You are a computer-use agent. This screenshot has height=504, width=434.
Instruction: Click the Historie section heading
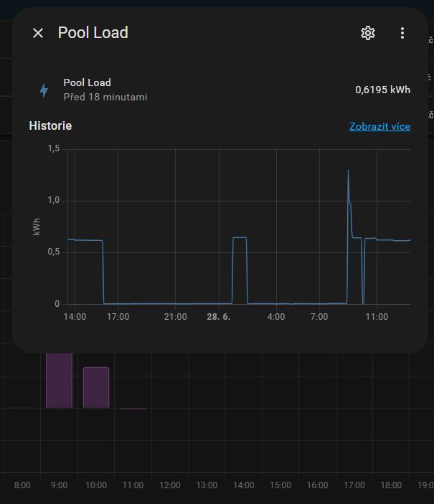[50, 126]
